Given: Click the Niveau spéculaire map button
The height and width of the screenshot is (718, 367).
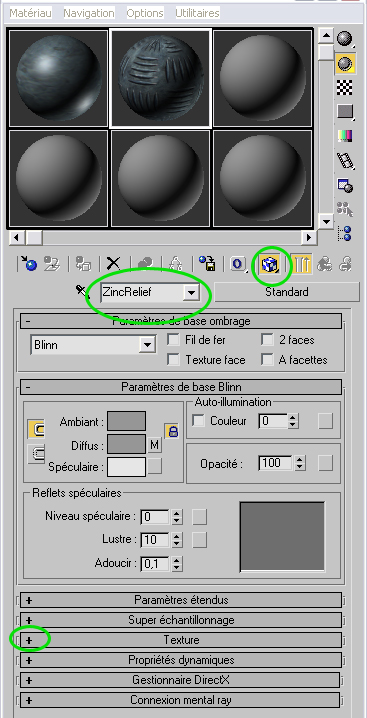Looking at the screenshot, I should click(x=199, y=517).
